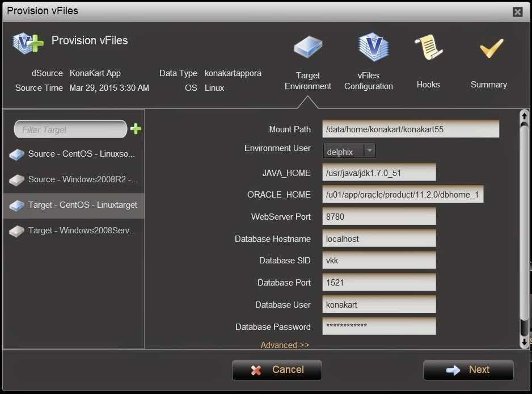The image size is (532, 394).
Task: Click the Database SID label
Action: 285,261
